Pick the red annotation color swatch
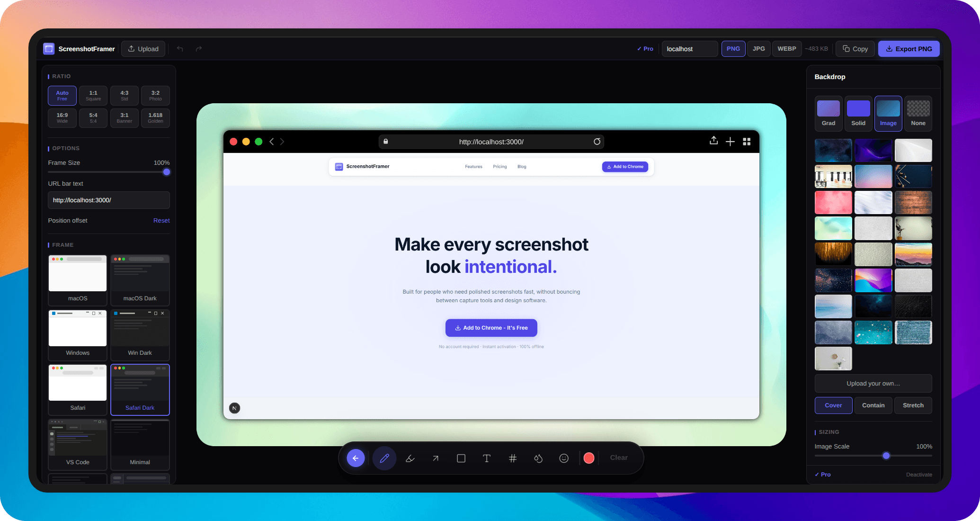The width and height of the screenshot is (980, 521). point(589,458)
